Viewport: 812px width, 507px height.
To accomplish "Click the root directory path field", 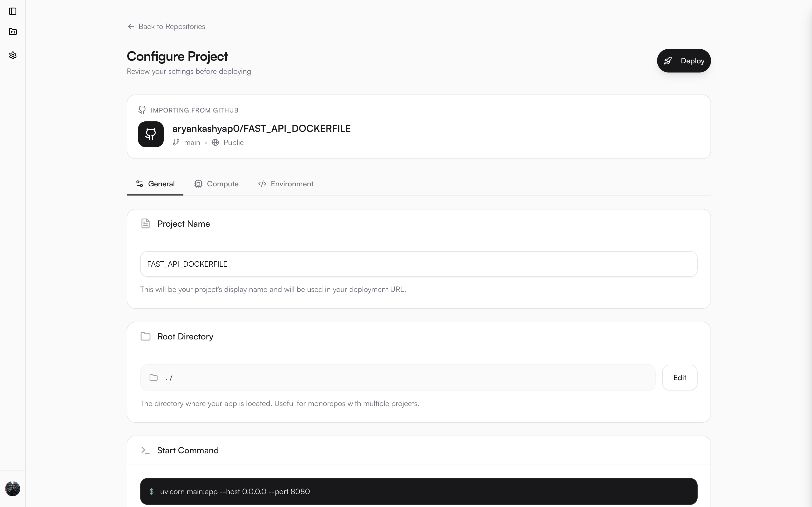I will click(398, 378).
